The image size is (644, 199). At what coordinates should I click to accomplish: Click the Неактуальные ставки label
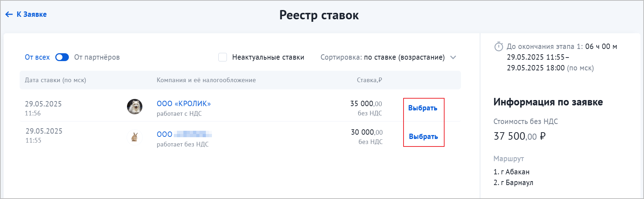[x=268, y=57]
